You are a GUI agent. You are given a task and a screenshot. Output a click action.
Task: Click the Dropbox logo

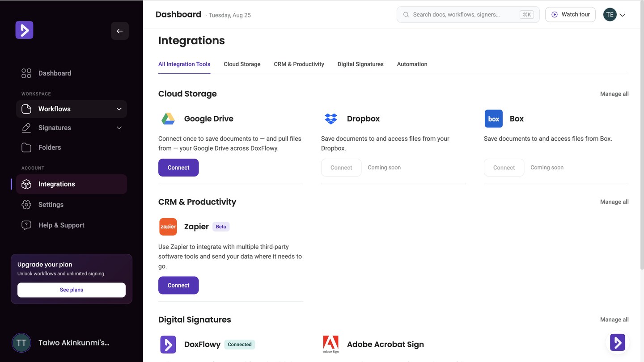[x=331, y=119]
